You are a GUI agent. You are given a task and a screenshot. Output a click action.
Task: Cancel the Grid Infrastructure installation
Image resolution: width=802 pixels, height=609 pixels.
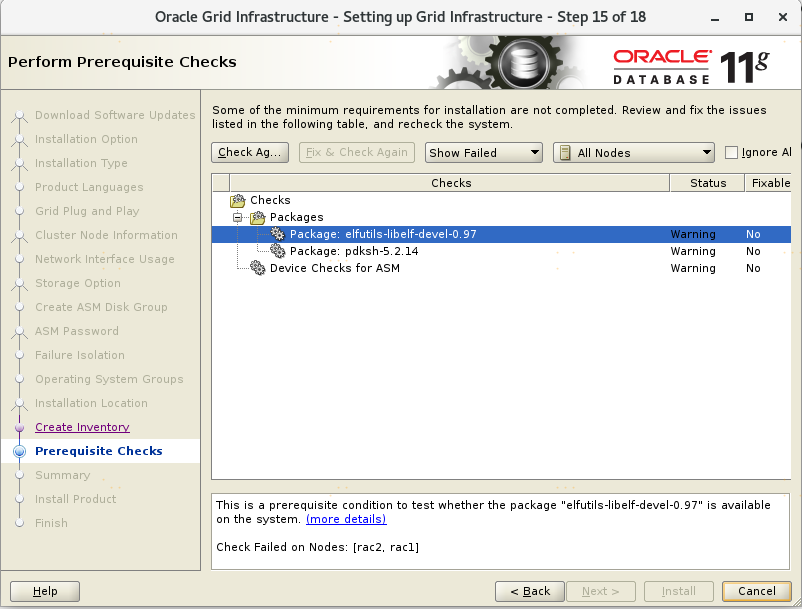(x=756, y=591)
